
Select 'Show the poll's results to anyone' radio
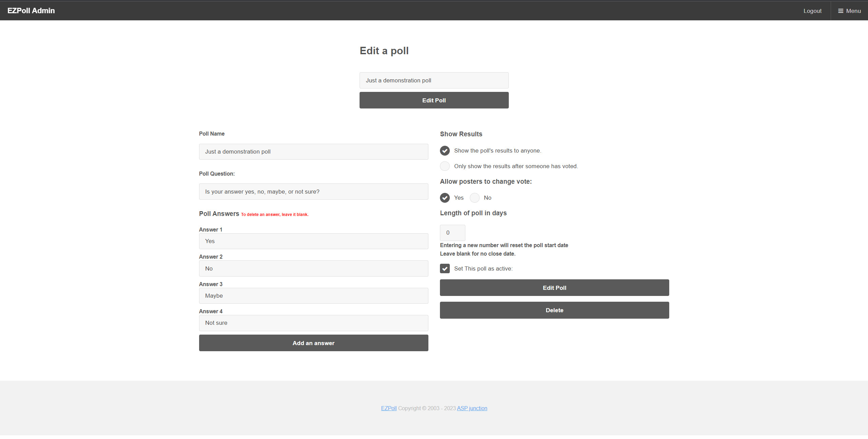pyautogui.click(x=445, y=151)
